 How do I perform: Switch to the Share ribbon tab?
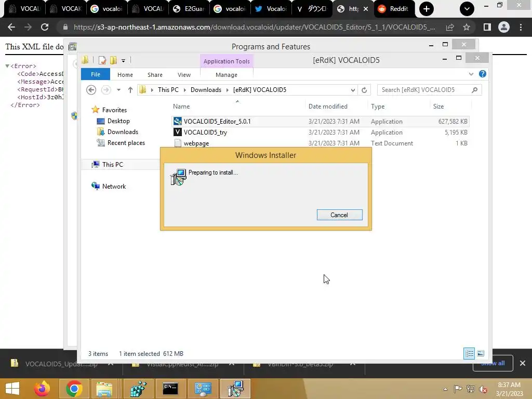click(x=155, y=75)
